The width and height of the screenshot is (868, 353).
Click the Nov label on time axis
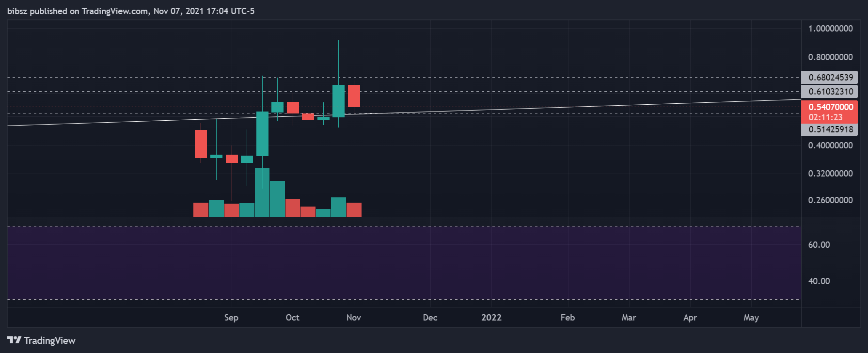pyautogui.click(x=354, y=318)
